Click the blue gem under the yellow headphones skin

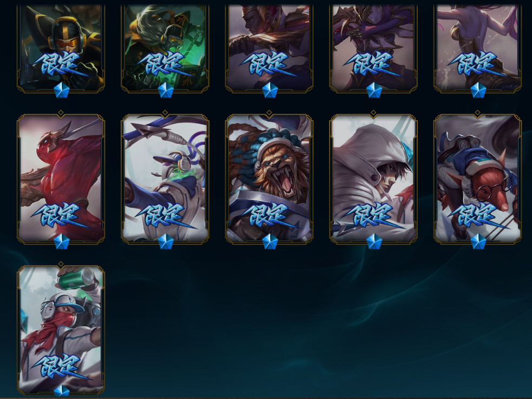(x=62, y=90)
